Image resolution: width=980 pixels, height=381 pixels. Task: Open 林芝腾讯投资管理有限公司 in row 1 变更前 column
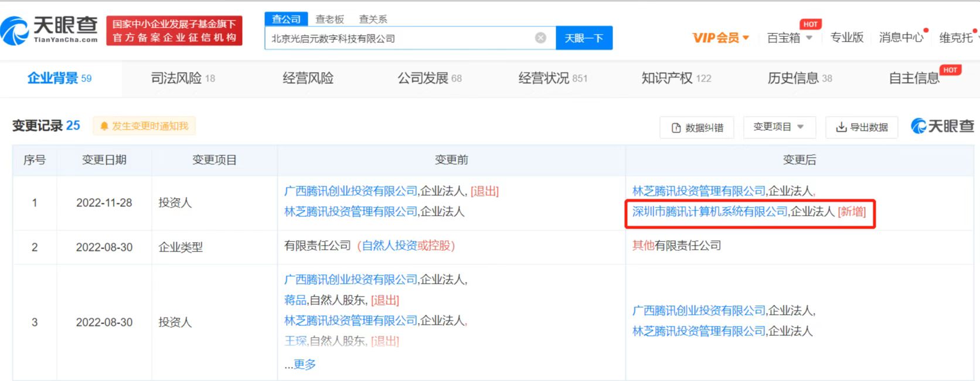tap(351, 212)
